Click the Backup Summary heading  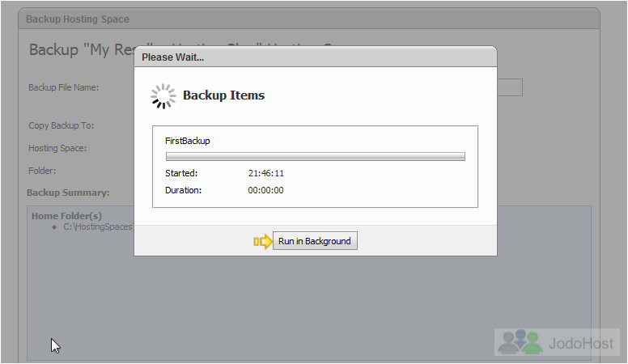pyautogui.click(x=68, y=193)
